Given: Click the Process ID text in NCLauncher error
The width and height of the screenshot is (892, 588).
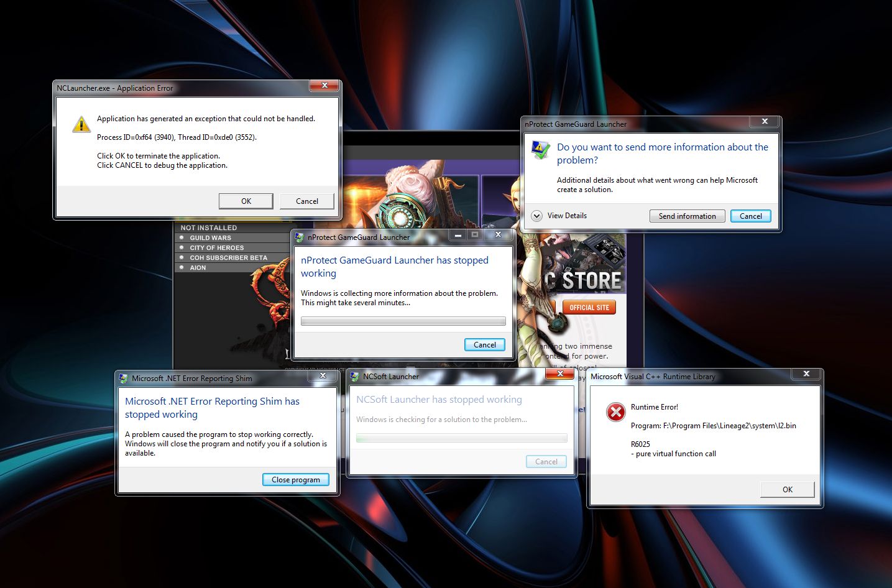Looking at the screenshot, I should pos(177,137).
